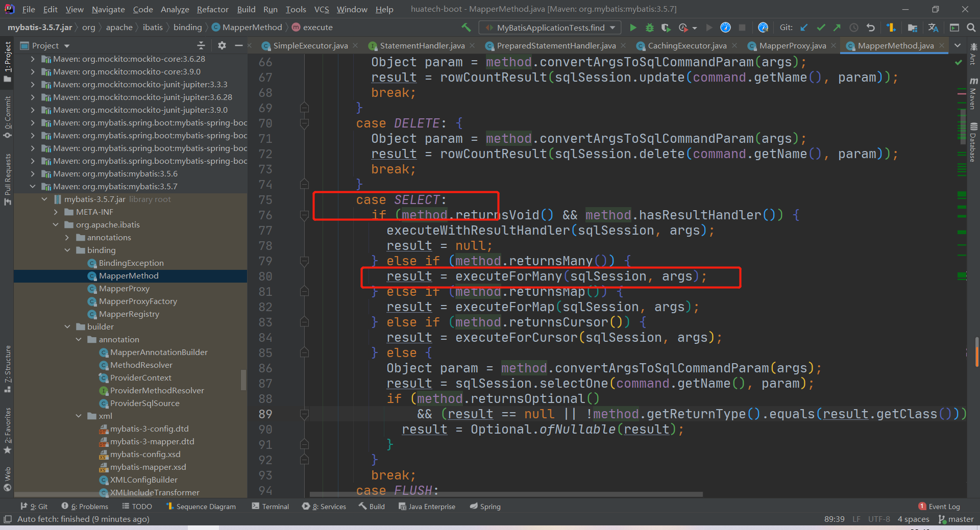Open the Maven tool window on right strip
Viewport: 980px width, 530px height.
click(973, 94)
